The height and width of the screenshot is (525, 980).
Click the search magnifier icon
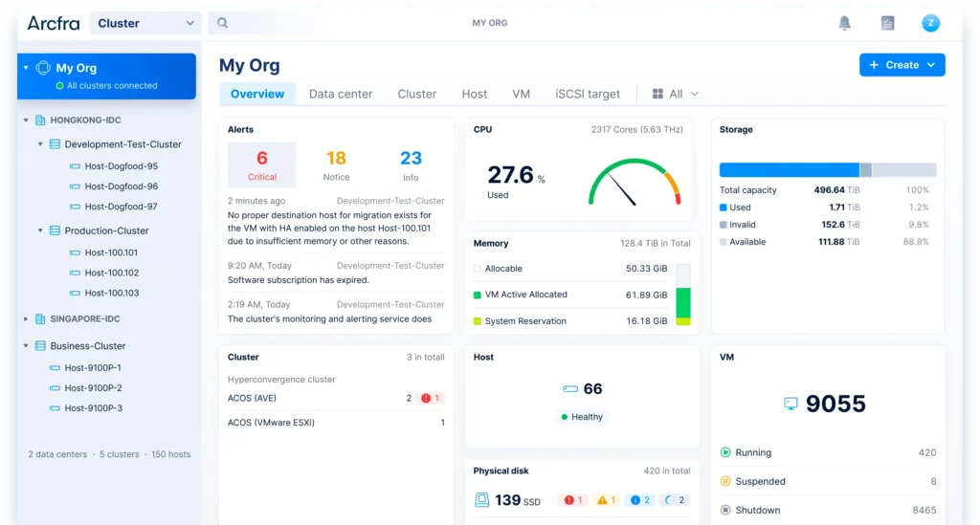click(223, 23)
